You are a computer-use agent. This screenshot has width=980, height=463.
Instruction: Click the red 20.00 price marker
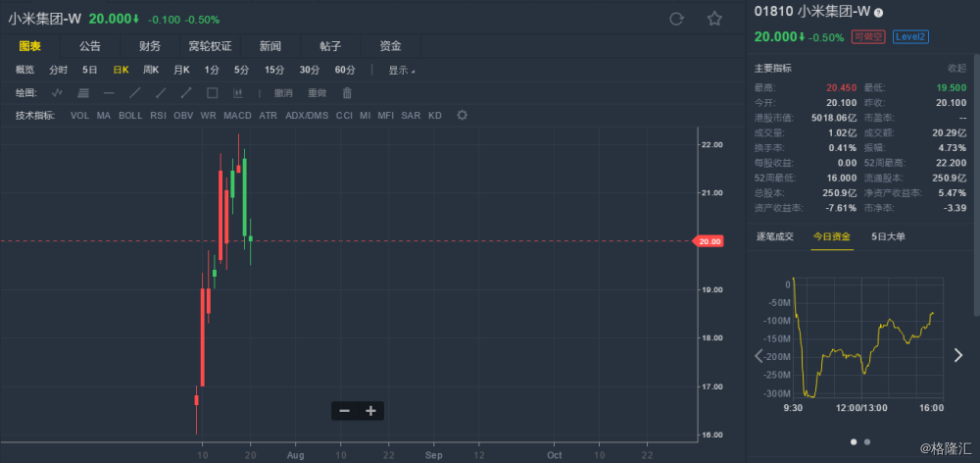coord(710,241)
